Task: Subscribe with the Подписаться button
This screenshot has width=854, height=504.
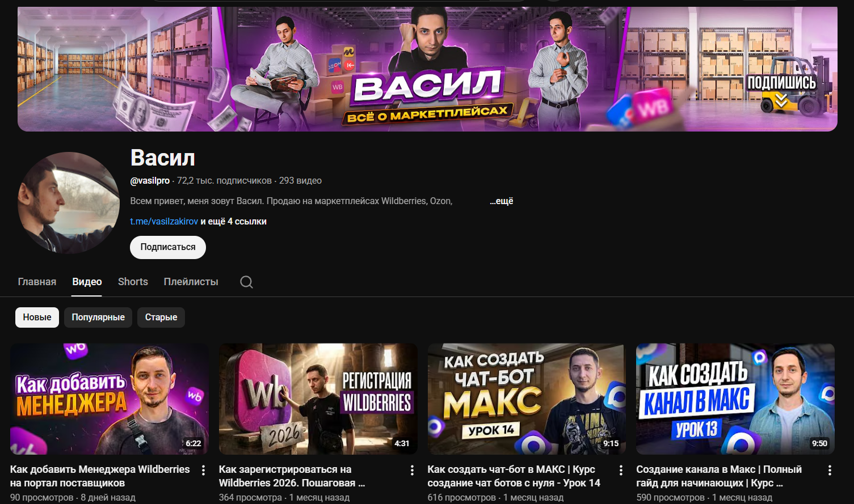Action: pyautogui.click(x=168, y=247)
